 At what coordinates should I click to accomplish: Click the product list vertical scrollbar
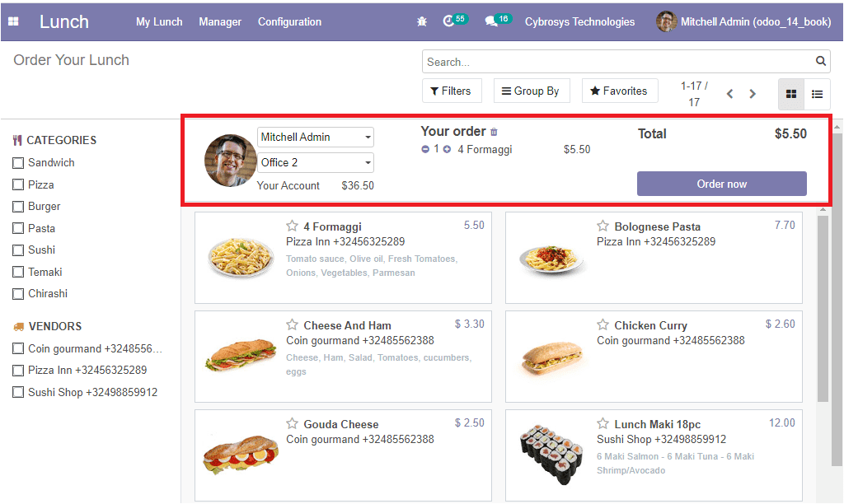[823, 309]
